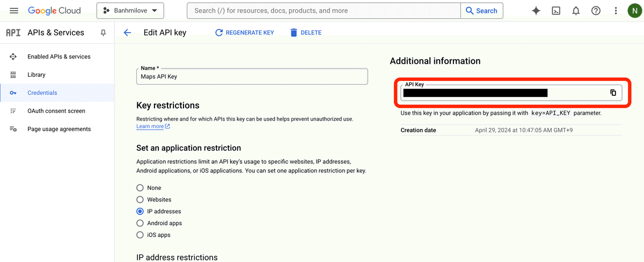Screen dimensions: 644x262
Task: Select the Websites restriction option
Action: tap(140, 200)
